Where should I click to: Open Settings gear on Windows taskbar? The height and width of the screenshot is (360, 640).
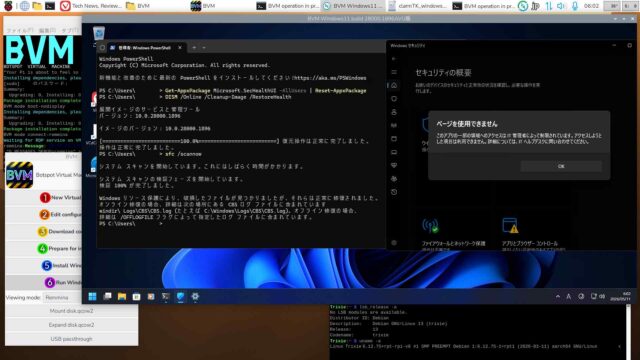195,297
